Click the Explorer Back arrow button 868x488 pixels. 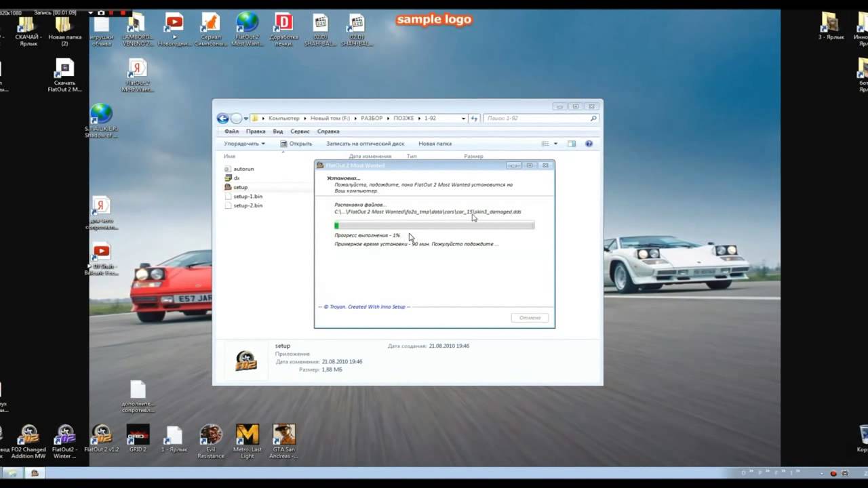(222, 118)
